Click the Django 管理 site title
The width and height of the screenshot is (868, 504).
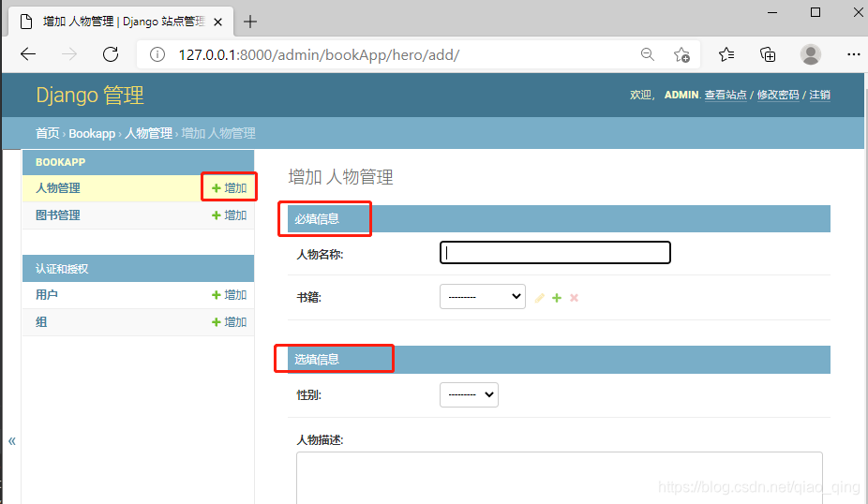(x=90, y=96)
